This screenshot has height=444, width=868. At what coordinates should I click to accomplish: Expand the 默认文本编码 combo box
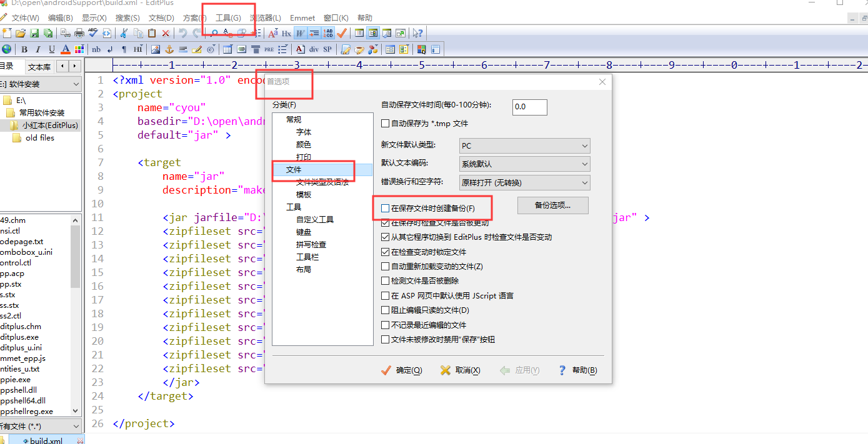click(524, 164)
